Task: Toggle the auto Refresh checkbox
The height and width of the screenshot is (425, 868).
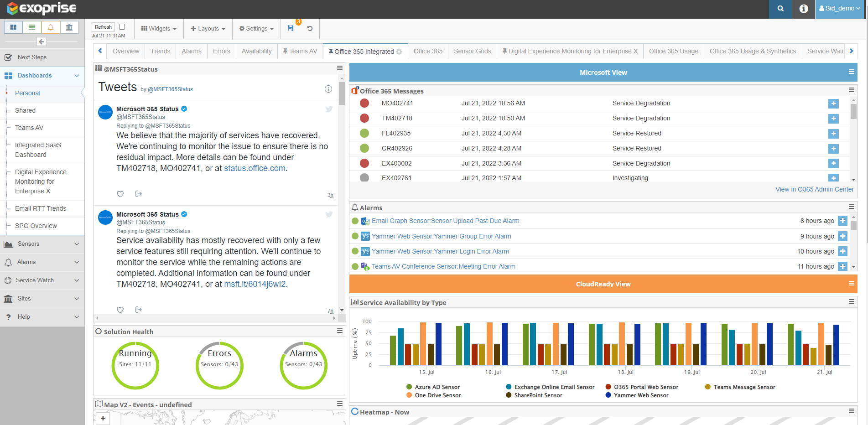Action: tap(122, 27)
